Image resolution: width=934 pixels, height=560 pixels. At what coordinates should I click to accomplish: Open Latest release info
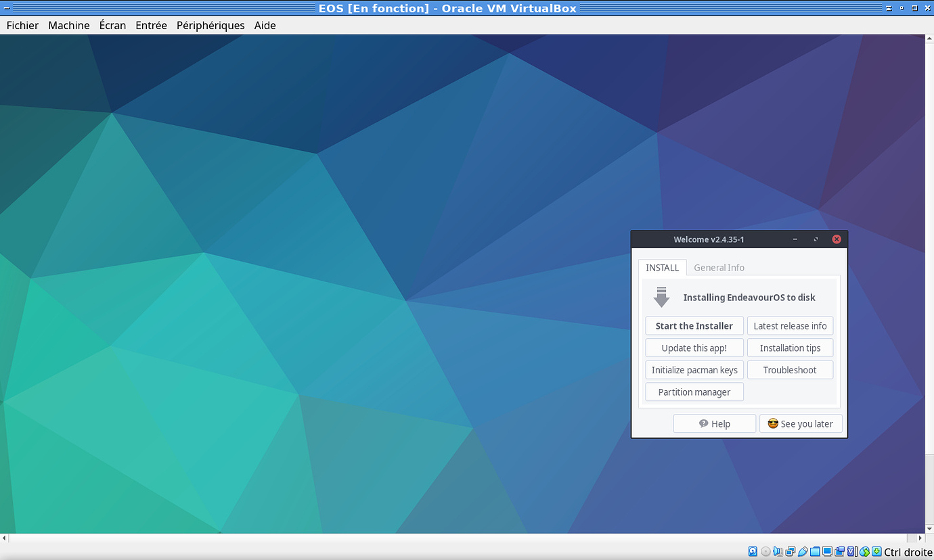790,326
